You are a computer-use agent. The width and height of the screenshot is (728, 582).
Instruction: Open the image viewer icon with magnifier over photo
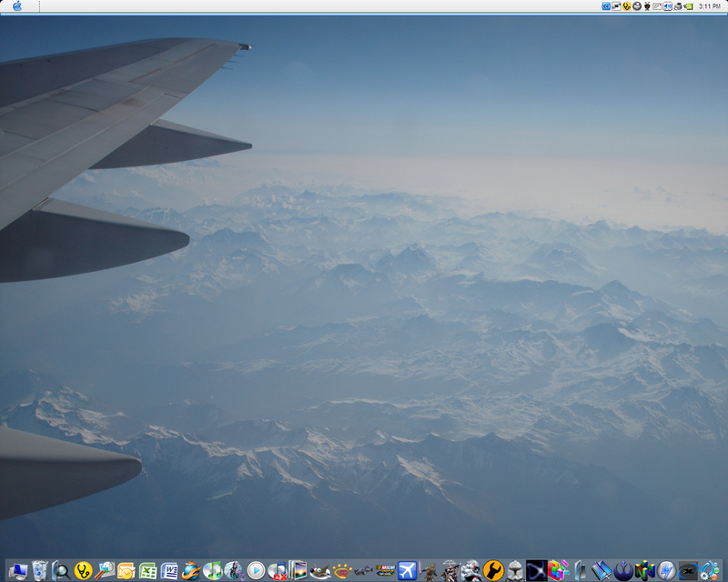pyautogui.click(x=105, y=570)
